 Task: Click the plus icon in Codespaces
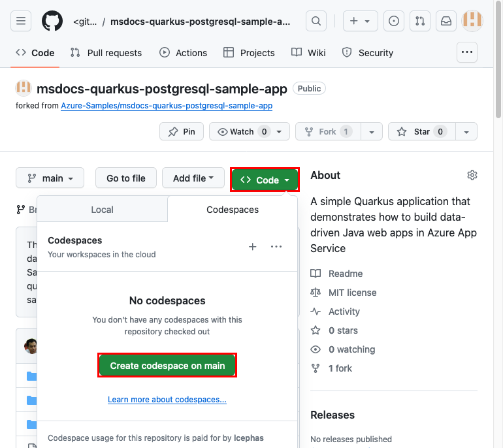click(253, 247)
